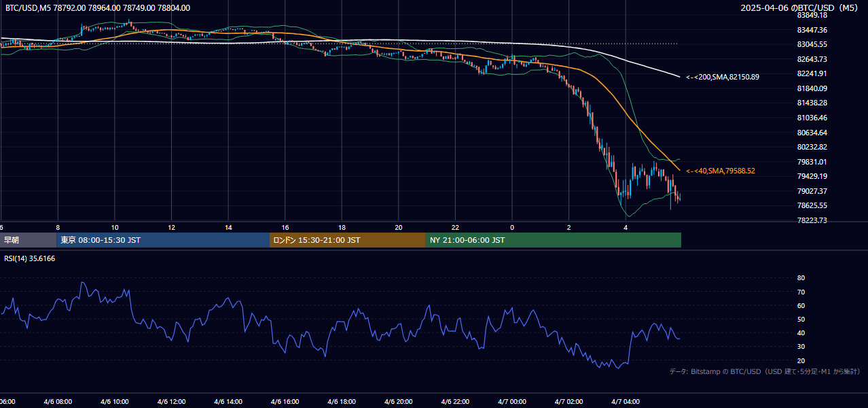Click RSI scale value 80
Screen dimensions: 868x408
(x=801, y=278)
